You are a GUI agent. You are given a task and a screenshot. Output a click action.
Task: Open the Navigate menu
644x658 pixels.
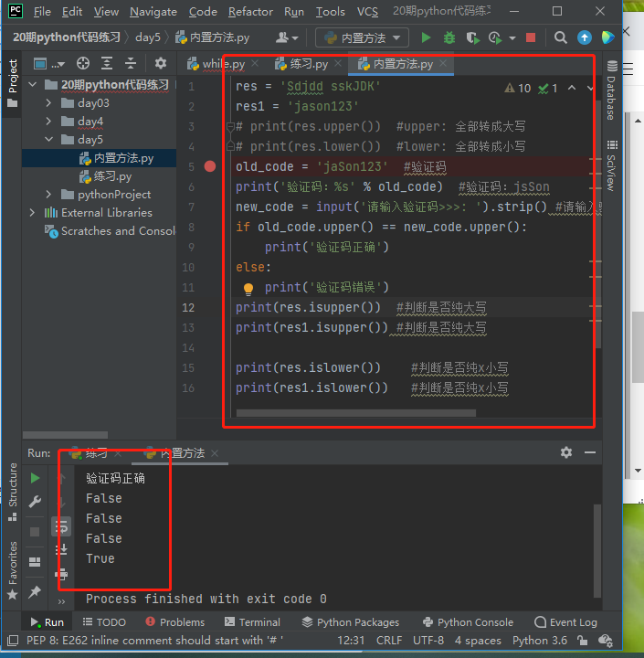coord(153,12)
